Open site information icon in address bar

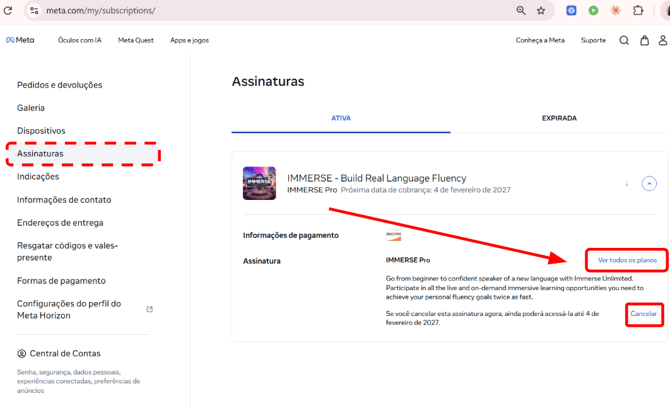34,10
